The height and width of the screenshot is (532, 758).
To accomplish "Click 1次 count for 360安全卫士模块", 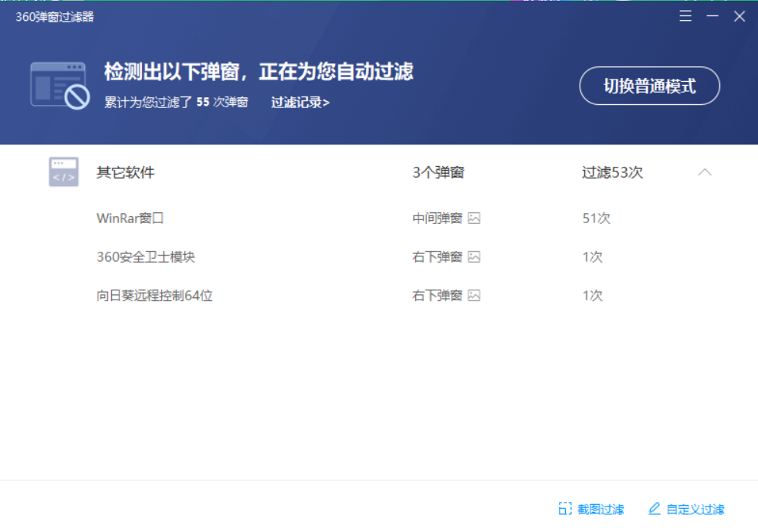I will [x=593, y=257].
